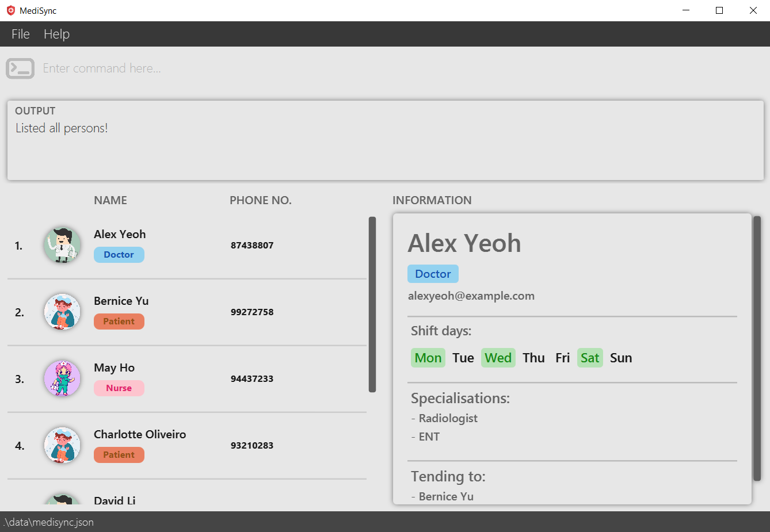Click the Nurse tag under May Ho
The image size is (770, 532).
click(119, 388)
